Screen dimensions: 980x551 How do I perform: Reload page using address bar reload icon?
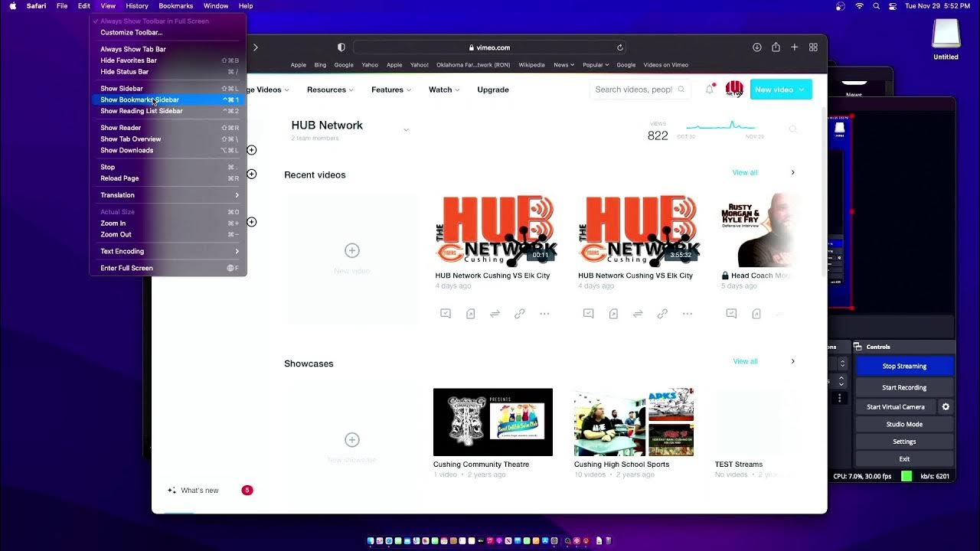(x=620, y=47)
